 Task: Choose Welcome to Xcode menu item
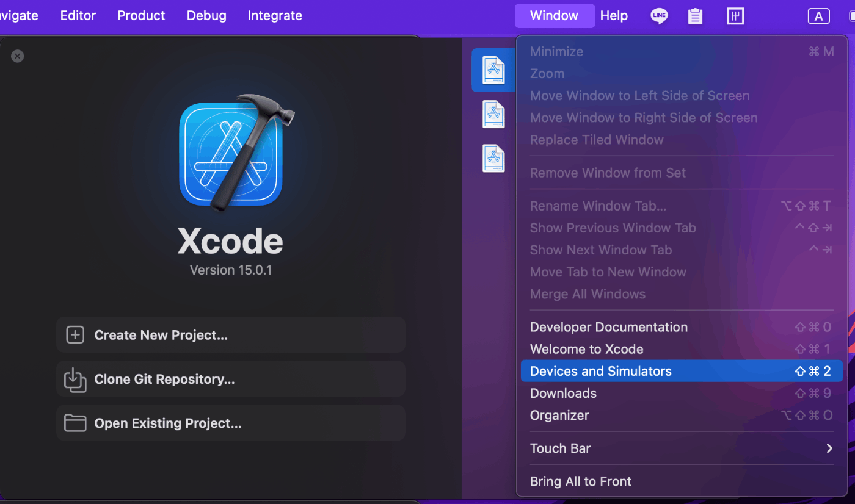click(x=682, y=349)
